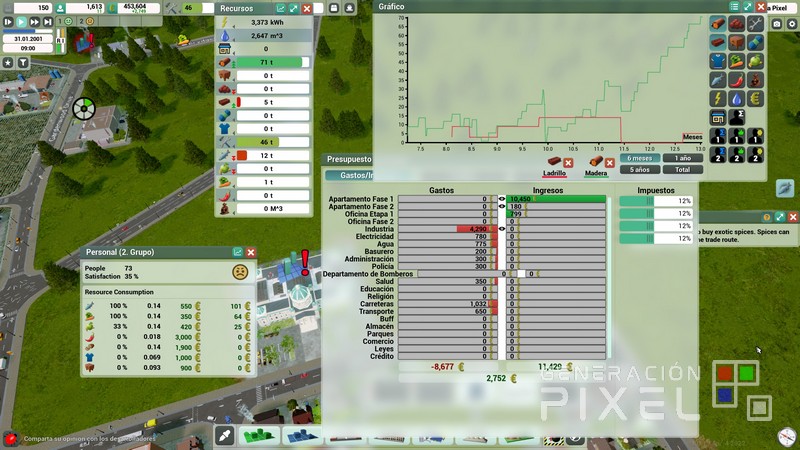Select the shop icon in Gráfico panel

tap(718, 117)
